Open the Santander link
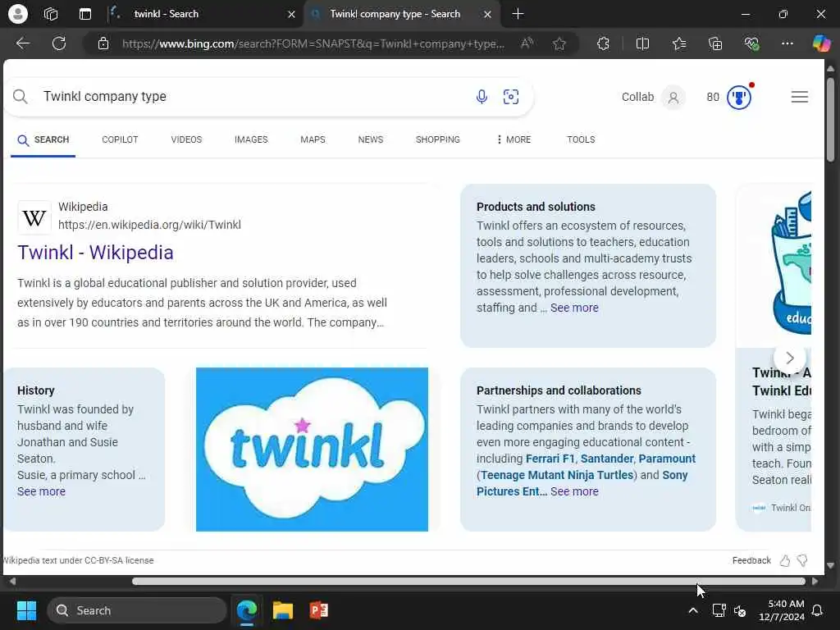The width and height of the screenshot is (840, 630). pos(607,459)
